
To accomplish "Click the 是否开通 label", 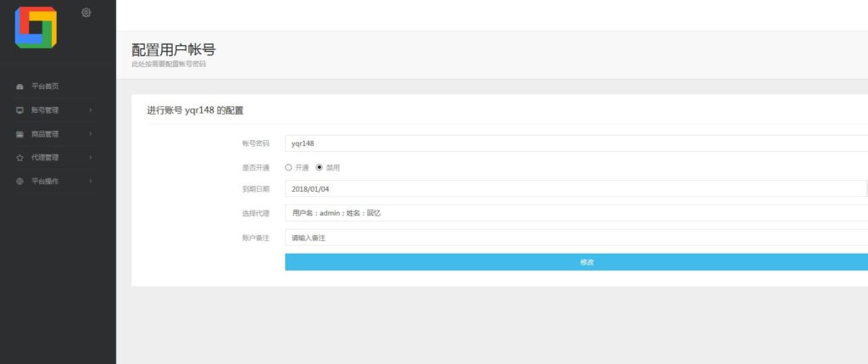I will 256,167.
